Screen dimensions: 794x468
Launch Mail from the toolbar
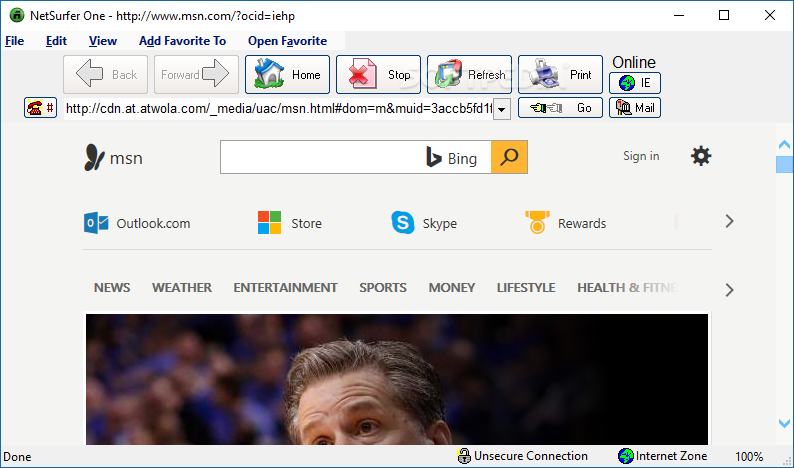coord(635,108)
